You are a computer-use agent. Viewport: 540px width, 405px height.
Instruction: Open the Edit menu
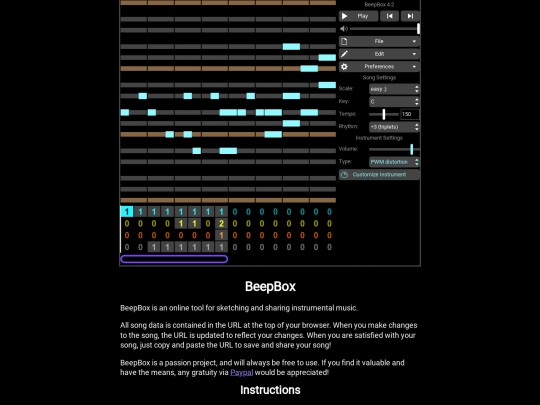click(379, 54)
